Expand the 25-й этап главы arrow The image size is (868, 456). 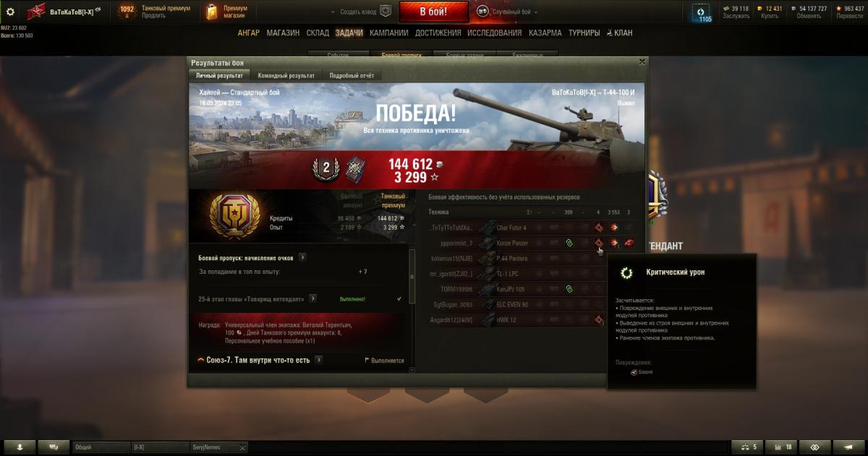pos(312,298)
